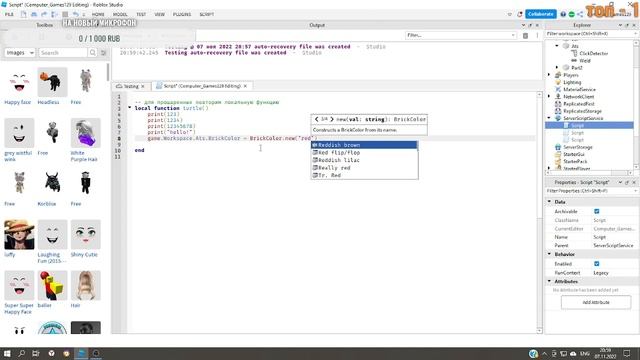This screenshot has width=640, height=360.
Task: Open the Windows Start menu
Action: [x=7, y=353]
